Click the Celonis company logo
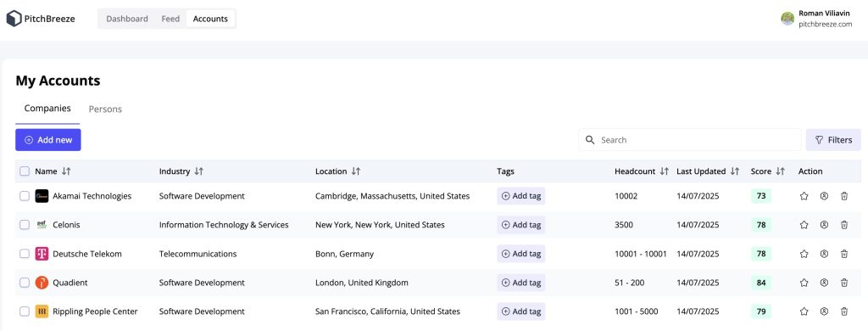 point(42,225)
